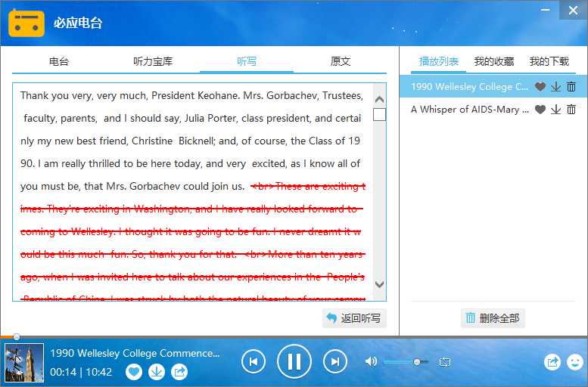Click the smiley feedback icon

coord(575,362)
